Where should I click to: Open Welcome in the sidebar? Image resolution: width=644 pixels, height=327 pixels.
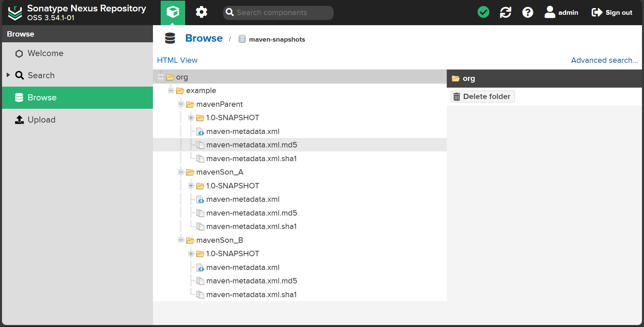(77, 53)
